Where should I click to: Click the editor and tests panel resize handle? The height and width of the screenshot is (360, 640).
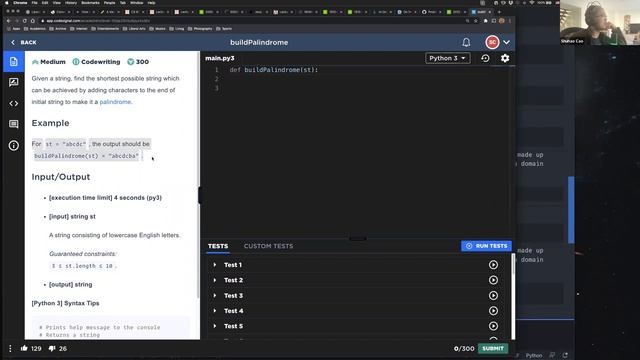(358, 238)
